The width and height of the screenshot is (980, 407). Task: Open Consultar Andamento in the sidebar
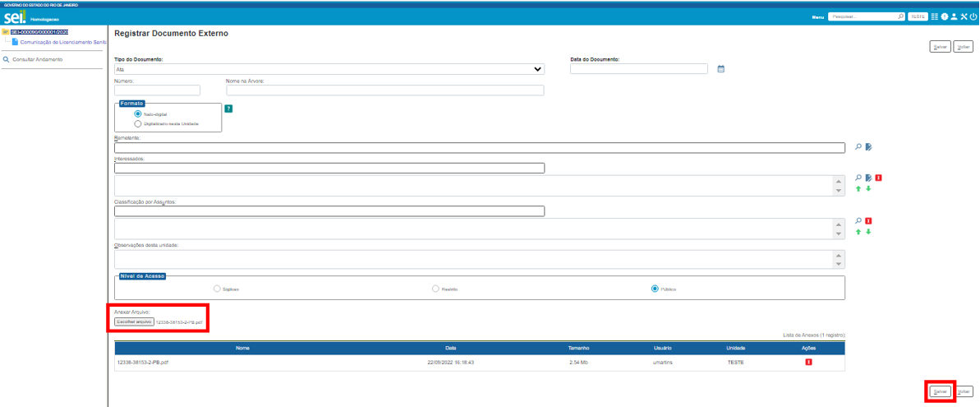(37, 59)
